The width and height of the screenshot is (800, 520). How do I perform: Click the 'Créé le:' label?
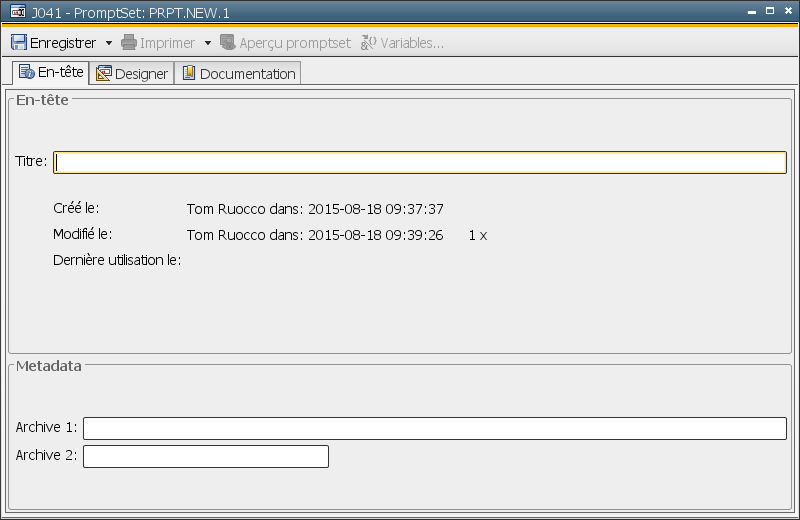click(x=76, y=208)
